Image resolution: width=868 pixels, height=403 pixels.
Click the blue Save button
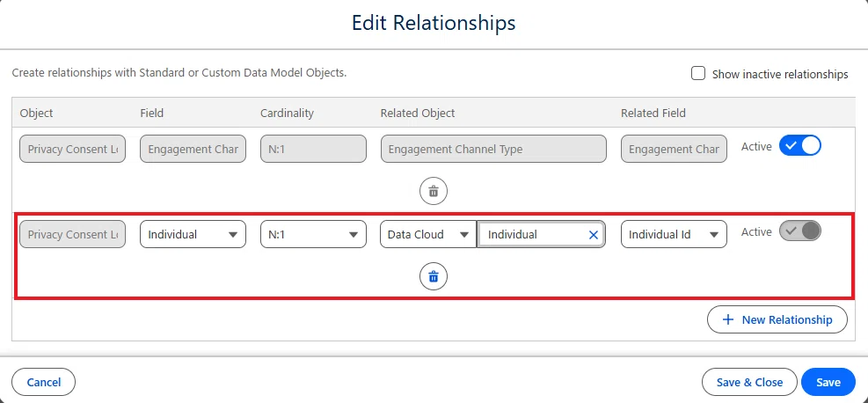coord(828,382)
